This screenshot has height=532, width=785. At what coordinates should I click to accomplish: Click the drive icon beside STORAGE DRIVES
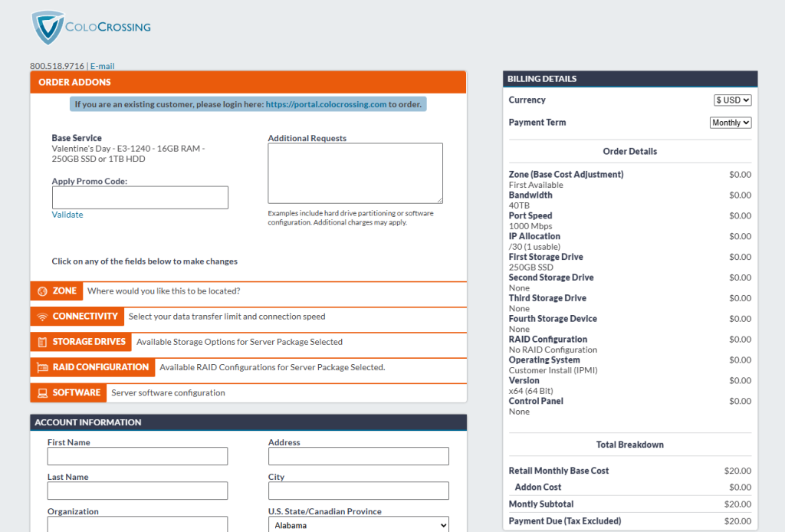(42, 342)
